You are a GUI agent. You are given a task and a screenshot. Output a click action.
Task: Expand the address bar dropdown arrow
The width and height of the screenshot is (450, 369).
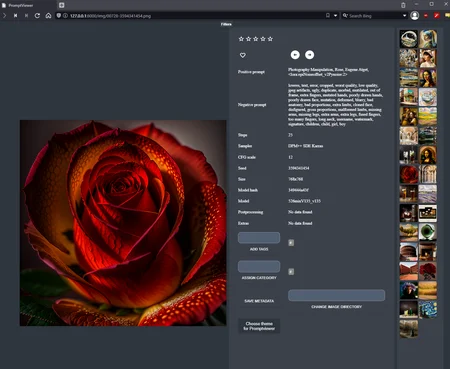[x=335, y=16]
